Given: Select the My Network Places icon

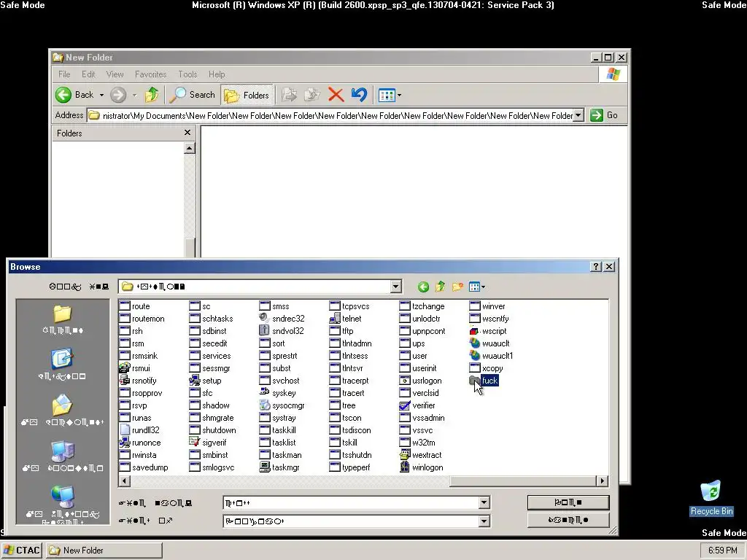Looking at the screenshot, I should click(x=63, y=497).
